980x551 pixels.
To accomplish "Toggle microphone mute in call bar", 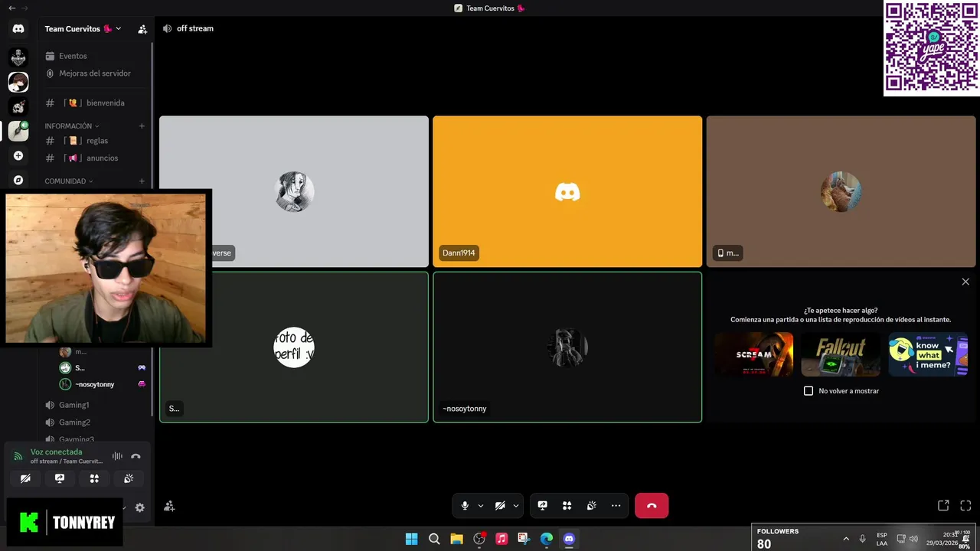I will pos(464,506).
